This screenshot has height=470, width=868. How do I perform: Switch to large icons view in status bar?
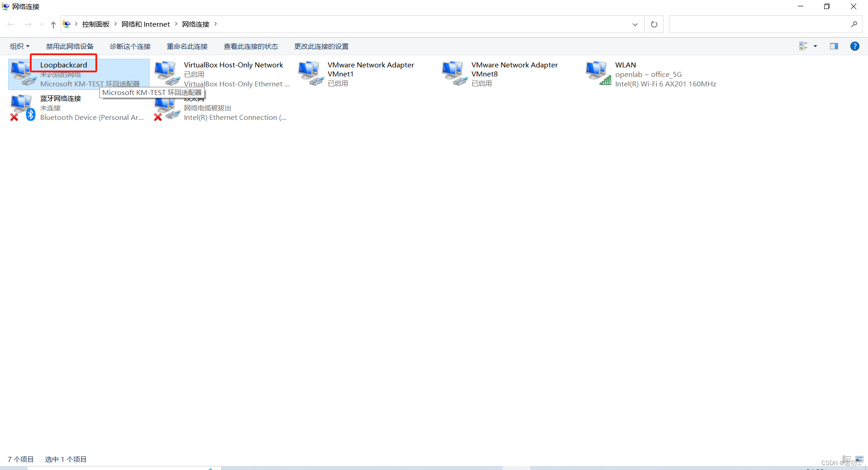click(x=859, y=459)
